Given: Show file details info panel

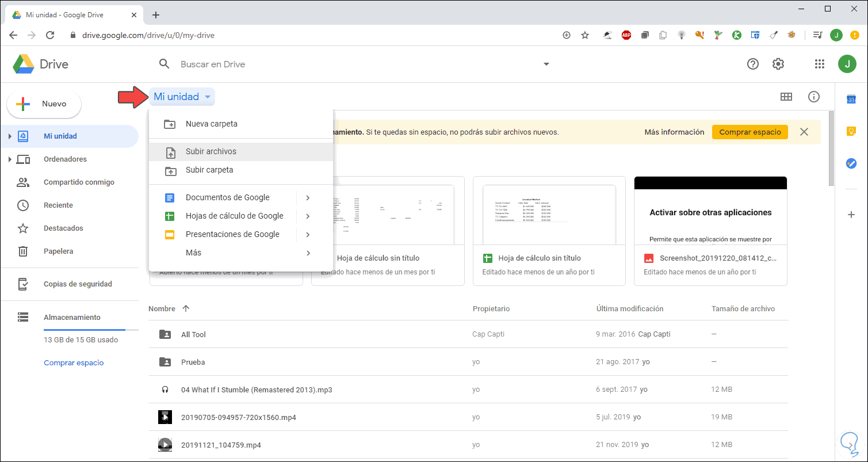Looking at the screenshot, I should pos(814,97).
